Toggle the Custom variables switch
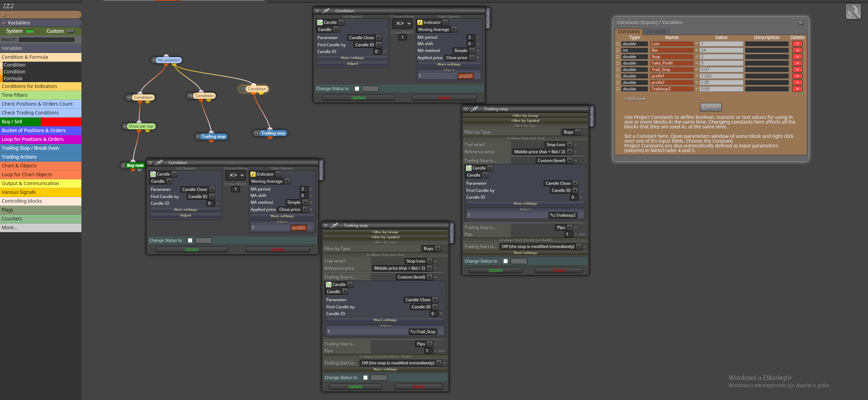868x400 pixels. (x=70, y=31)
